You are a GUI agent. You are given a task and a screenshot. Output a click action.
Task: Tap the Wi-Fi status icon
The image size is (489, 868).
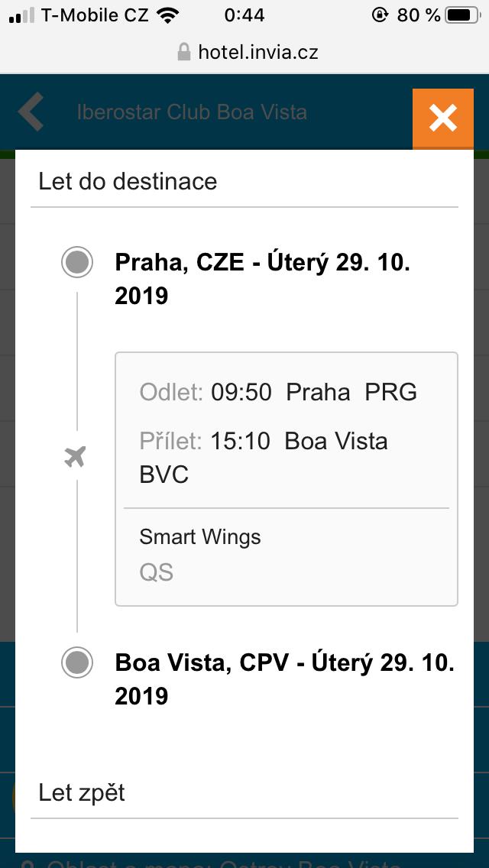[167, 15]
